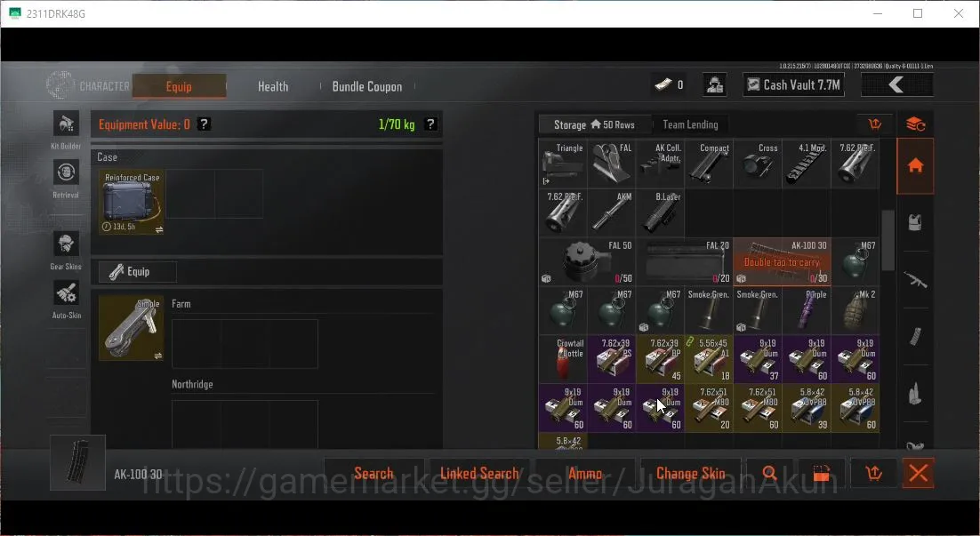Show Equipment Value help question mark

204,124
